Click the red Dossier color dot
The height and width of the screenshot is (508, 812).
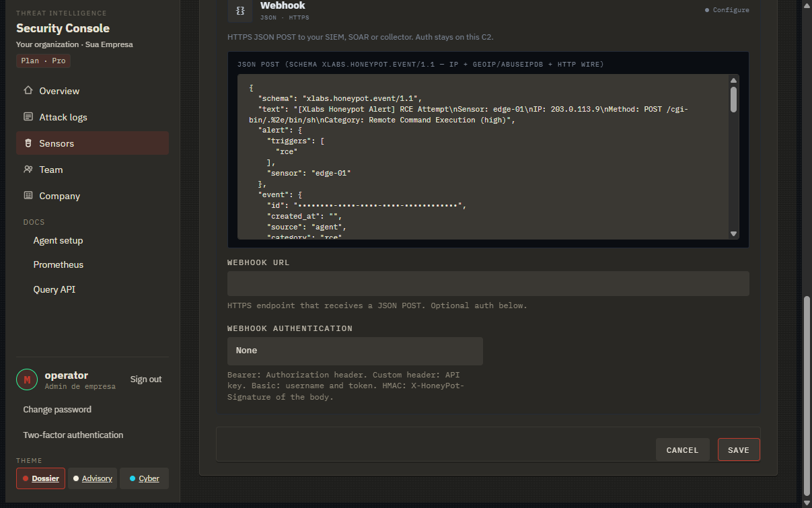pyautogui.click(x=26, y=478)
